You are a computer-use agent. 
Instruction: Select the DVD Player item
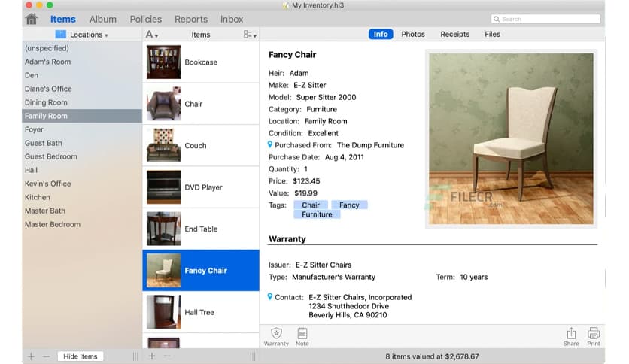click(x=201, y=187)
